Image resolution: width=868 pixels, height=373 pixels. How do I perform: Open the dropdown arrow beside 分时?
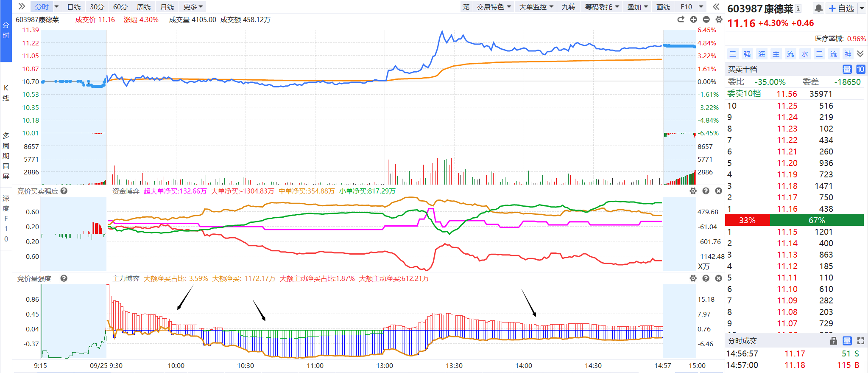click(56, 7)
